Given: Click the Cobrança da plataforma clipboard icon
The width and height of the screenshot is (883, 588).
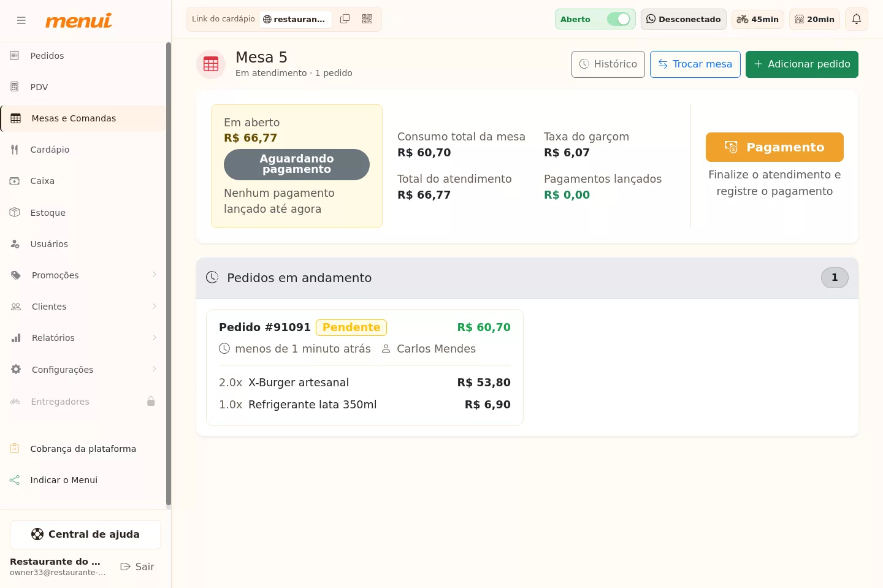Looking at the screenshot, I should [15, 449].
